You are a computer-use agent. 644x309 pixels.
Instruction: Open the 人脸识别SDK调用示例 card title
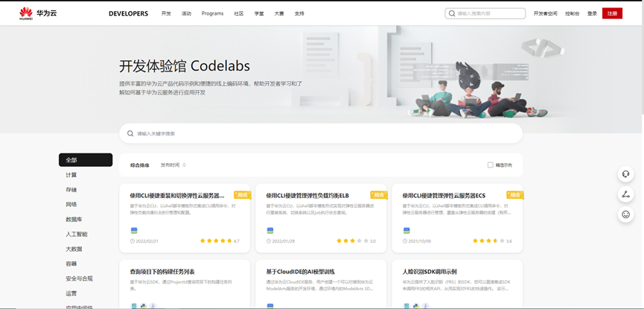(430, 272)
